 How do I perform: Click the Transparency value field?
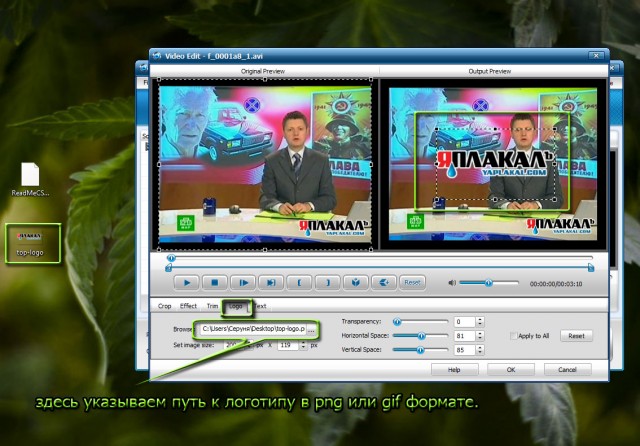click(x=464, y=322)
